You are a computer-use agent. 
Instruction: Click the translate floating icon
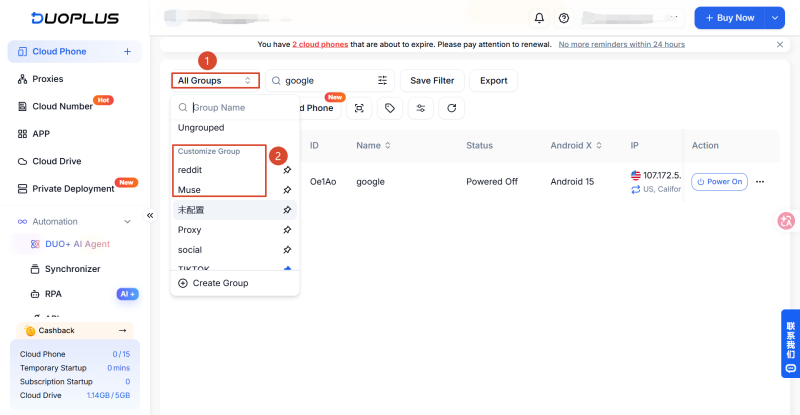pos(786,221)
